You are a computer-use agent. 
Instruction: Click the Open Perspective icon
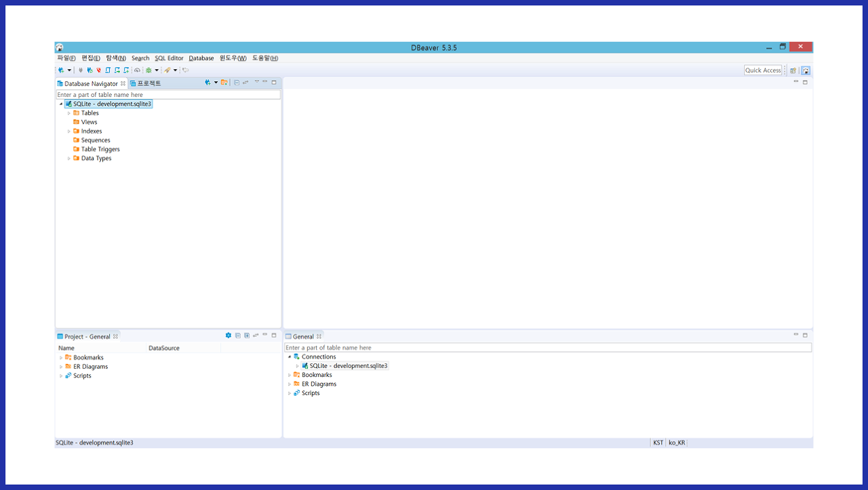793,70
